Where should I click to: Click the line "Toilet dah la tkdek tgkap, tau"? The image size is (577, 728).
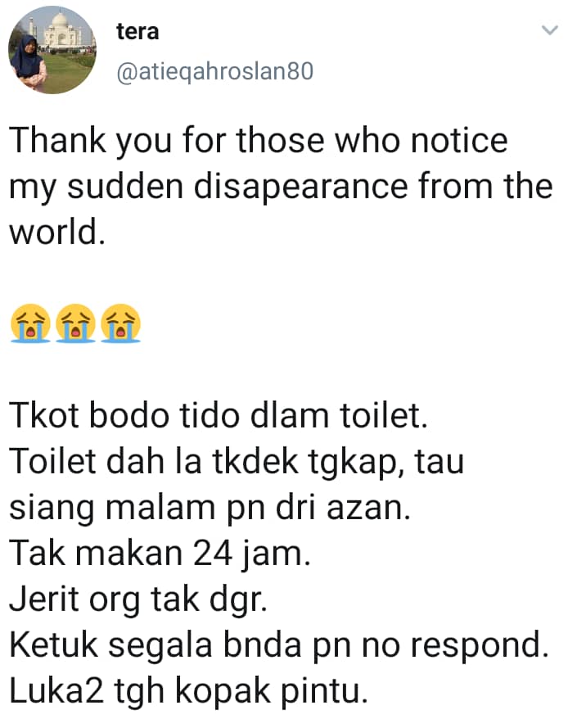coord(237,463)
